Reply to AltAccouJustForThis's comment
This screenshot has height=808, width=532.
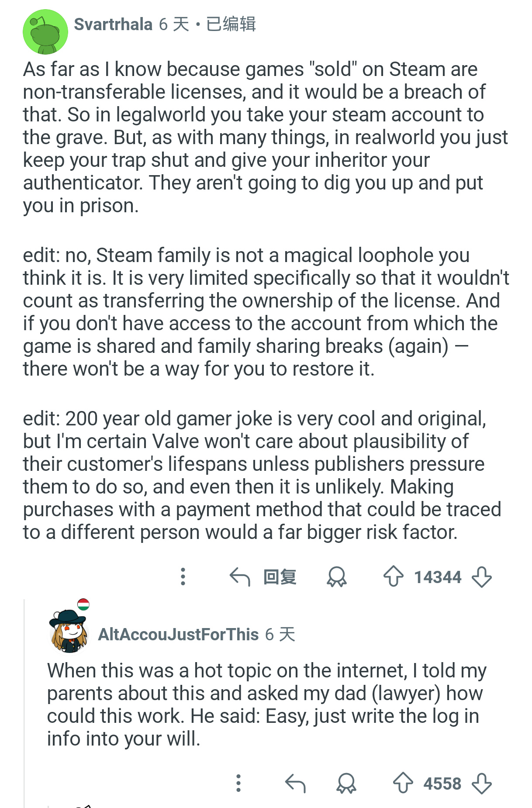tap(295, 783)
